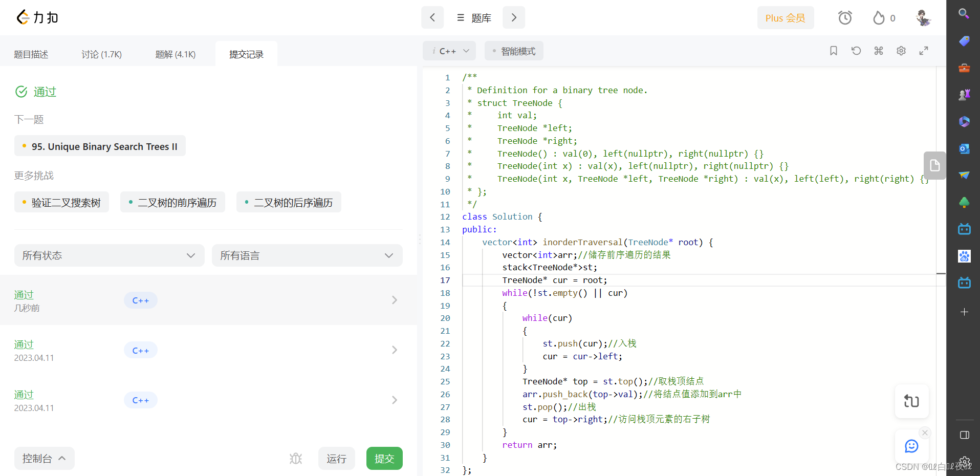Image resolution: width=980 pixels, height=476 pixels.
Task: Open 二叉树的前序遍历 challenge
Action: [172, 202]
